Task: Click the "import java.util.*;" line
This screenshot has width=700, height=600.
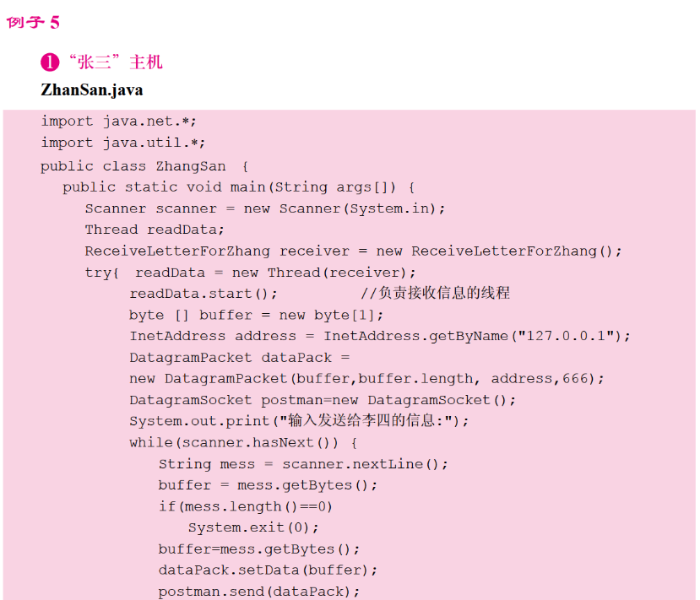Action: pos(122,143)
